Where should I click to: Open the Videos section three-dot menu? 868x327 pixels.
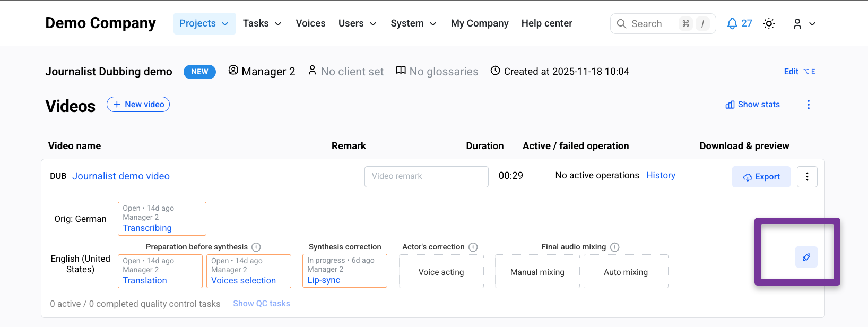pyautogui.click(x=808, y=105)
